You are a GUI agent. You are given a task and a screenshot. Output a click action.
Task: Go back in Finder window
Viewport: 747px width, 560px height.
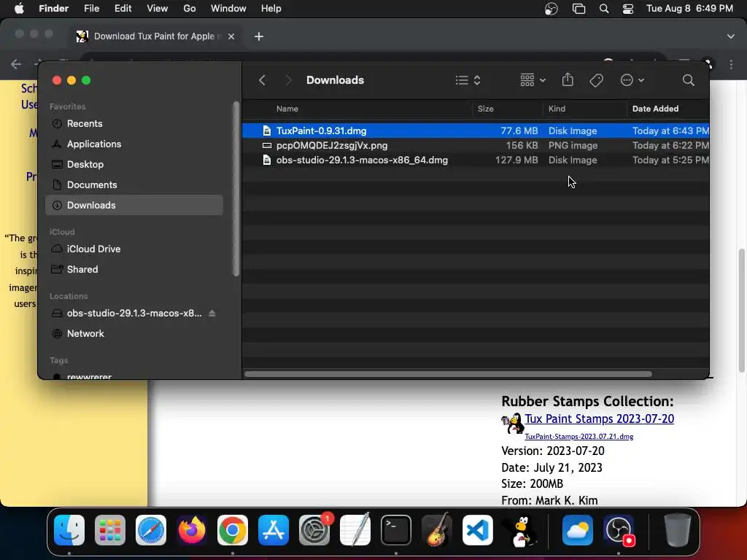[262, 80]
